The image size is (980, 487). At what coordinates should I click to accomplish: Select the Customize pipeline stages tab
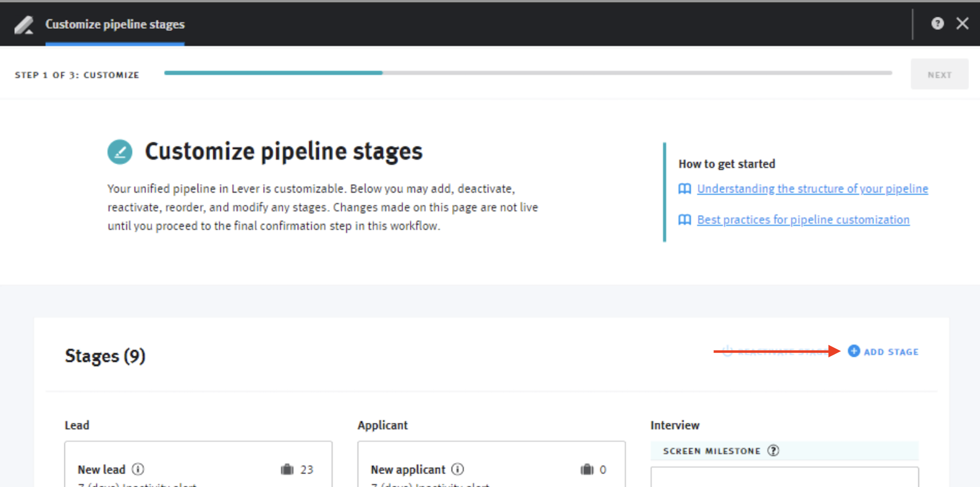(x=115, y=25)
